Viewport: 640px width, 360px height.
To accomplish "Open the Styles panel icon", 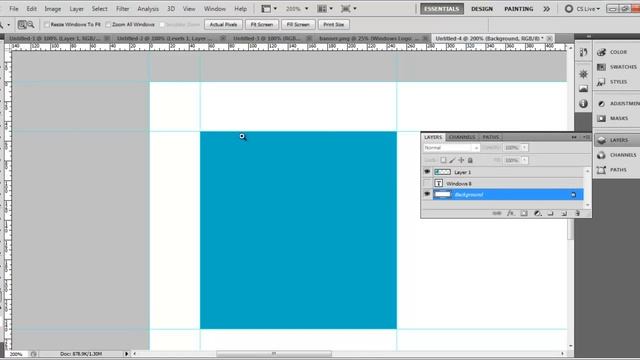I will tap(601, 82).
